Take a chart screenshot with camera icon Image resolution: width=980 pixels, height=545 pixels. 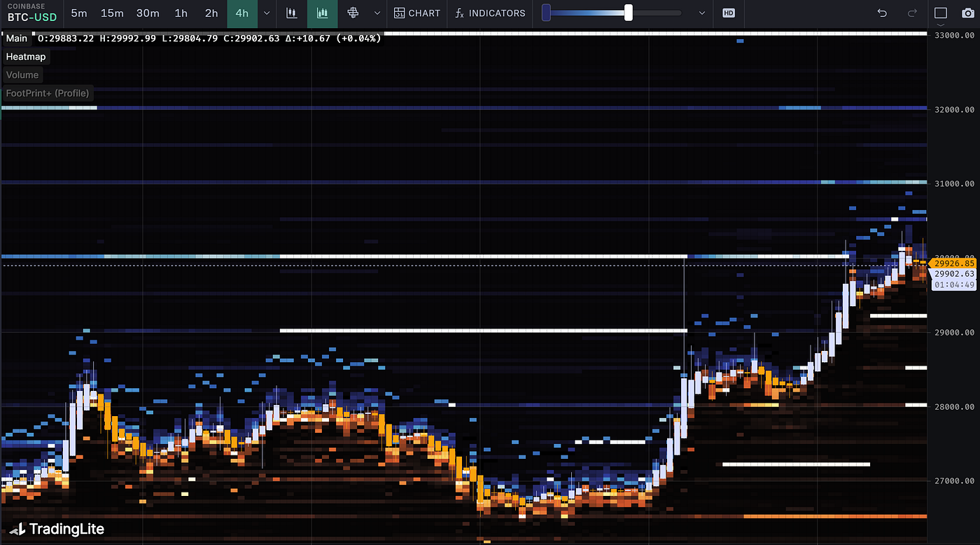[968, 13]
